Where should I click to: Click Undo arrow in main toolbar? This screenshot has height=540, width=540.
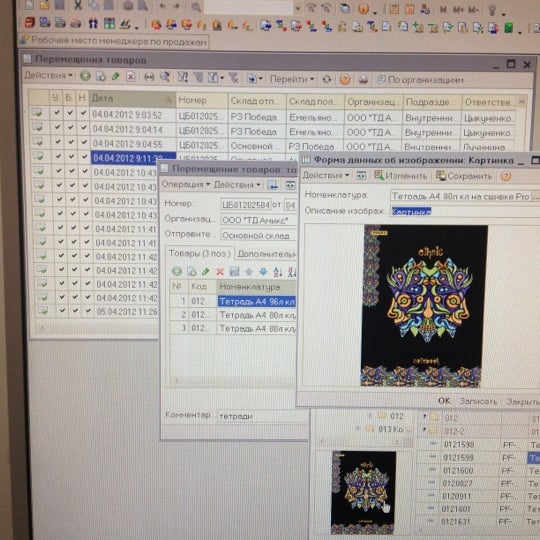[162, 6]
